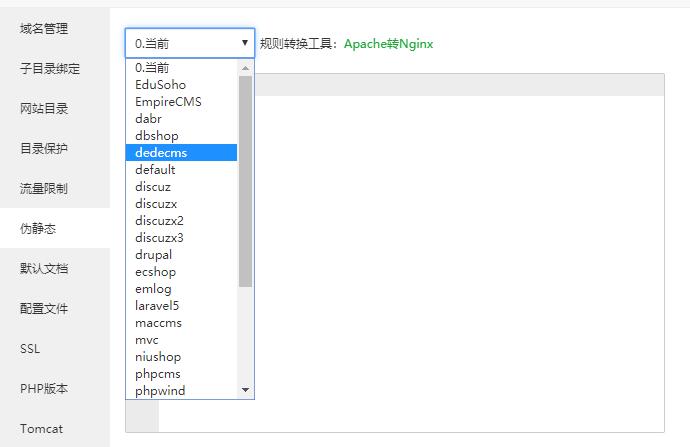Open the 子目录绑定 sidebar tab

(55, 69)
